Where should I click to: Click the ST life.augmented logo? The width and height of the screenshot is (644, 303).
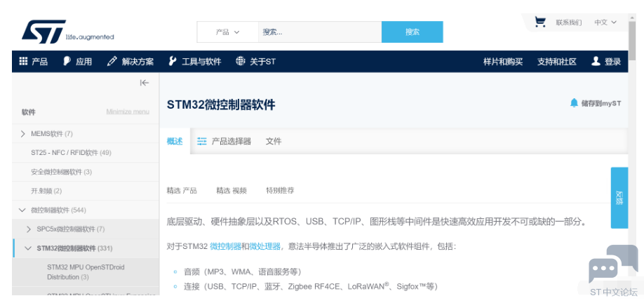pos(68,32)
